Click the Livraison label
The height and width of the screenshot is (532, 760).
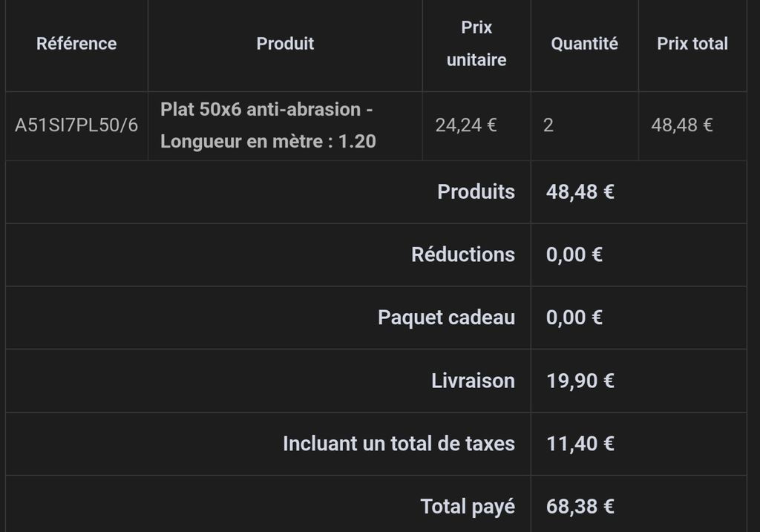pyautogui.click(x=473, y=381)
